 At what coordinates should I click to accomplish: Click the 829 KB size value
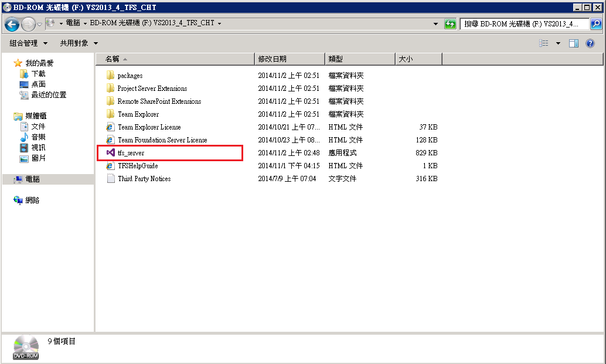pyautogui.click(x=427, y=152)
